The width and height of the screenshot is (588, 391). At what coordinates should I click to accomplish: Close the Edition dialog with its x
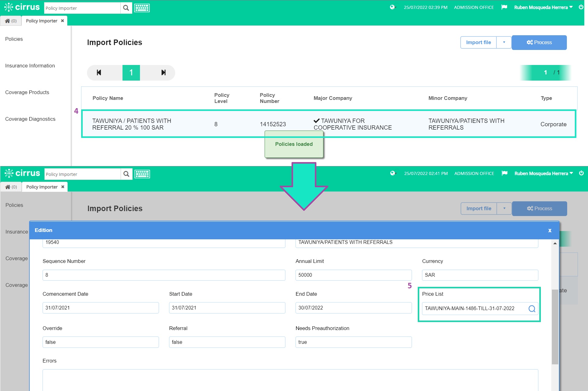(550, 230)
